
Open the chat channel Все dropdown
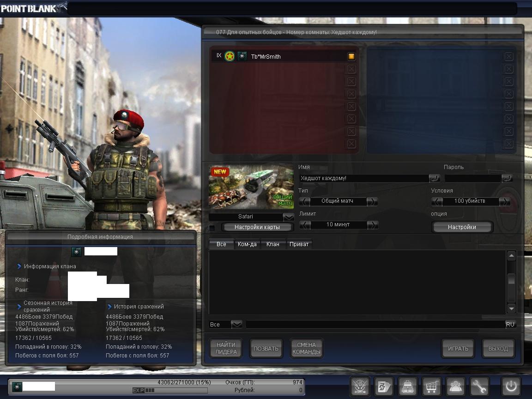(236, 324)
